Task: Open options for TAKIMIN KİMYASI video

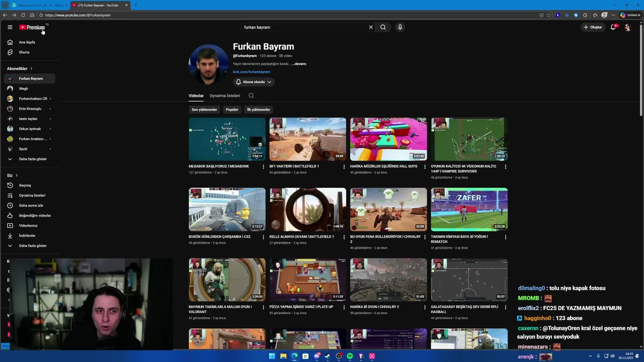Action: coord(505,237)
